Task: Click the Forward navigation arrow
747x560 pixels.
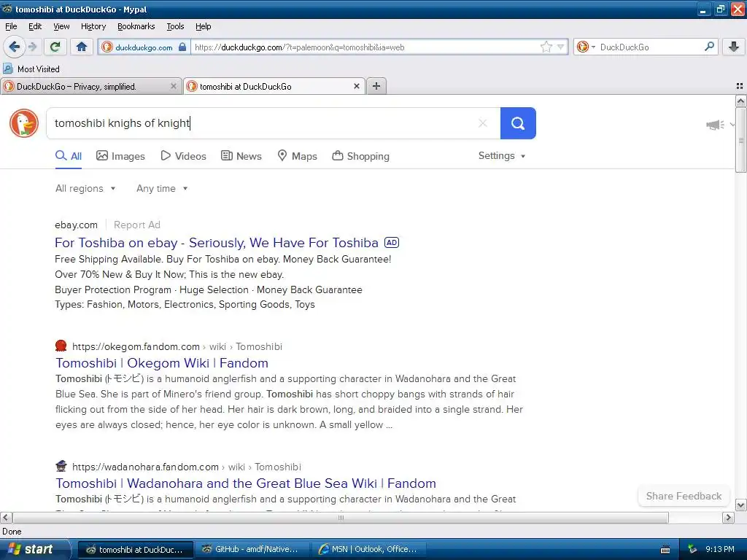Action: click(32, 47)
